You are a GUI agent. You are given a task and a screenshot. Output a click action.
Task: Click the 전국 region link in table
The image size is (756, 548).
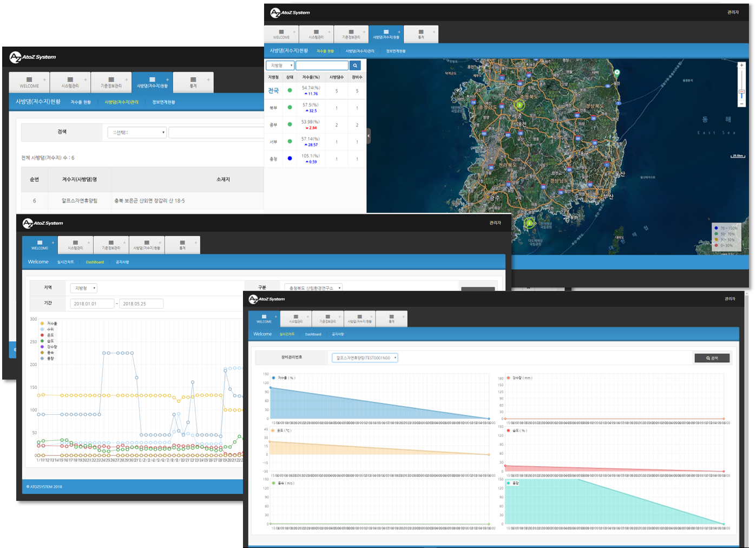pyautogui.click(x=273, y=90)
